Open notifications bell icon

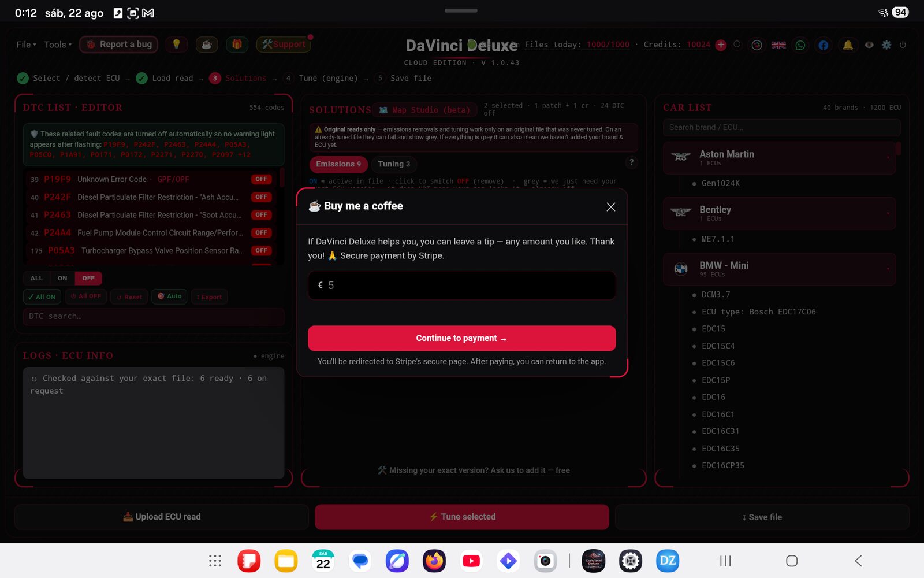(848, 45)
